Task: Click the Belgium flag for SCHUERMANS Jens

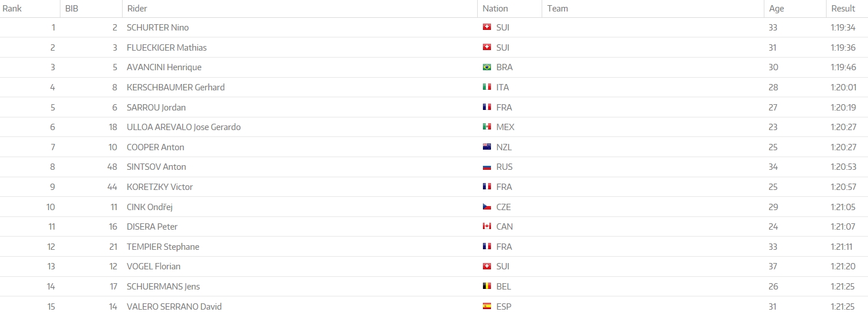Action: [x=486, y=287]
